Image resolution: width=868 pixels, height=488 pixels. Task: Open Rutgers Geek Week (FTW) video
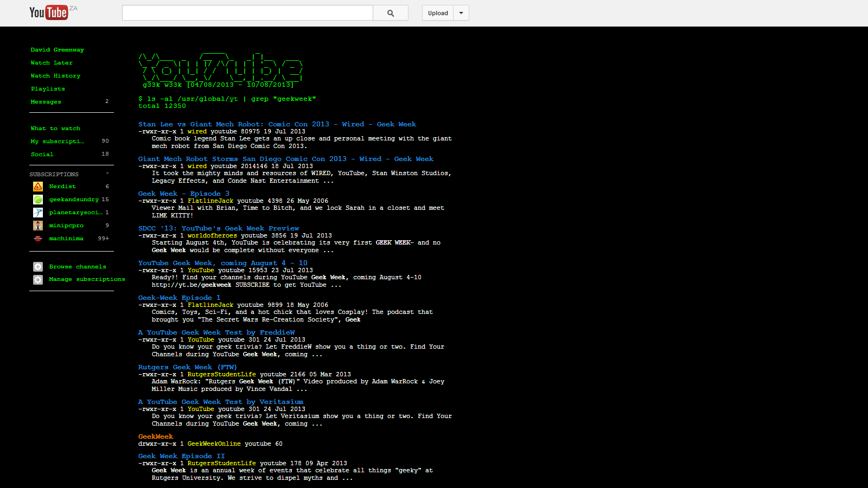tap(188, 367)
